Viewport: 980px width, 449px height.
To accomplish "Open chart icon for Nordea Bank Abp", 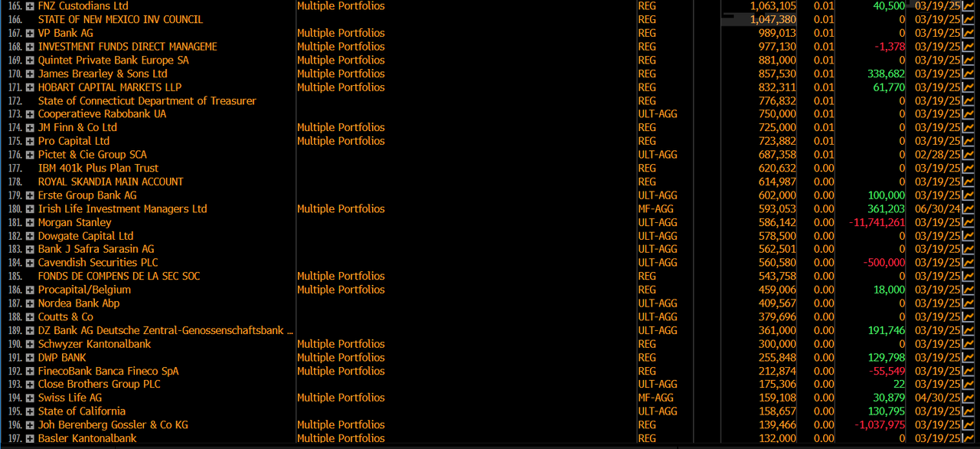I will [x=968, y=303].
